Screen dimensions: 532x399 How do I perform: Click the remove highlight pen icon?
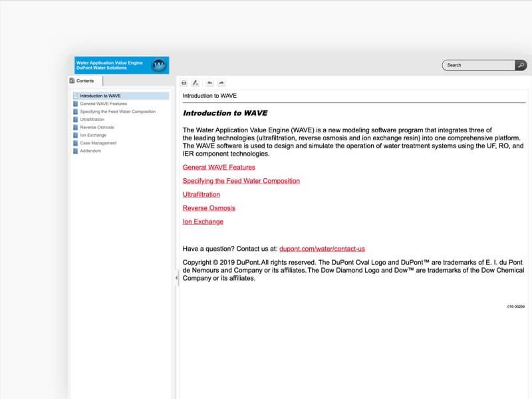196,83
